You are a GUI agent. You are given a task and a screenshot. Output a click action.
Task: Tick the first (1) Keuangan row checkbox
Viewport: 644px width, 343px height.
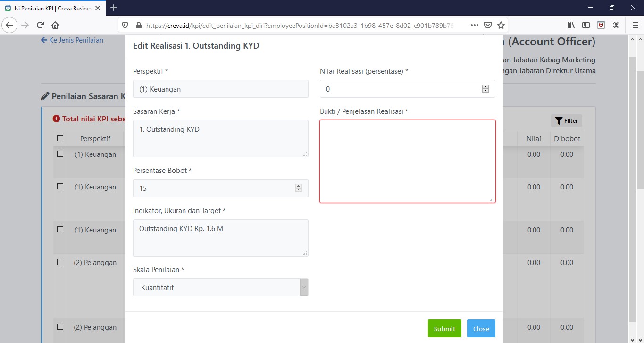pyautogui.click(x=60, y=154)
